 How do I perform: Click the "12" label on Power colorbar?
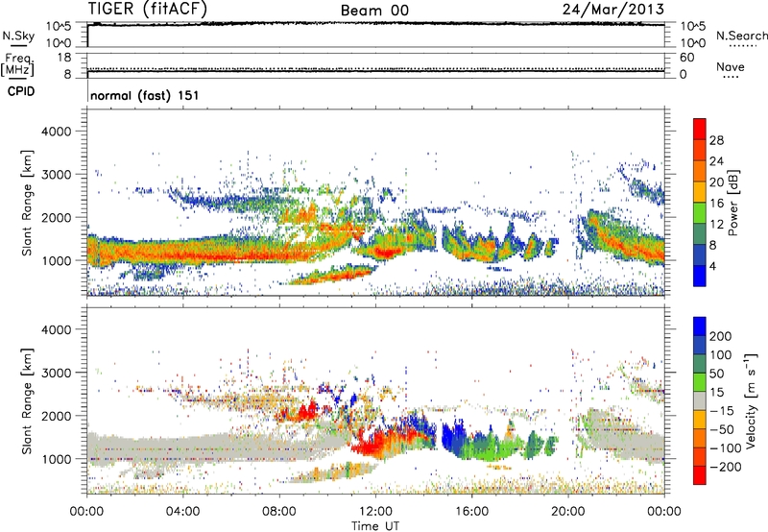point(716,225)
